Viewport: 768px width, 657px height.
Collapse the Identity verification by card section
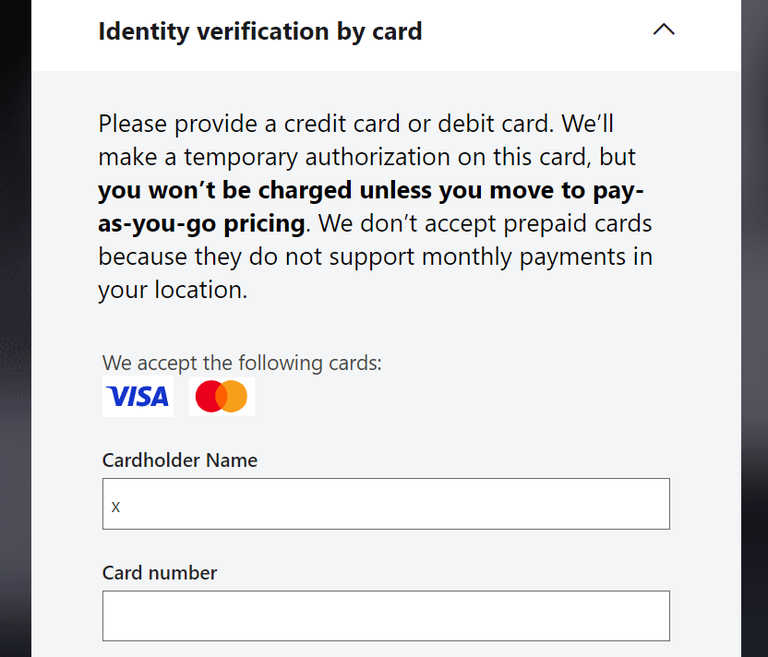(663, 30)
